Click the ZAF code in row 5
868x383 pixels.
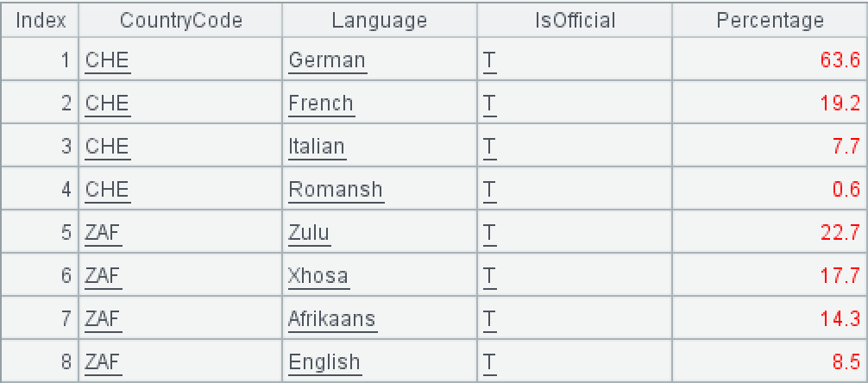[104, 233]
